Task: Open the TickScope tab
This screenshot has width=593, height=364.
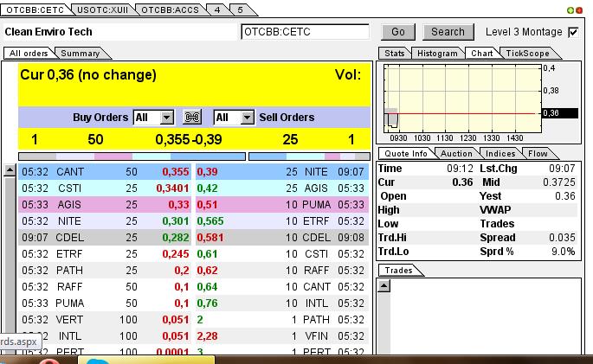Action: tap(527, 54)
